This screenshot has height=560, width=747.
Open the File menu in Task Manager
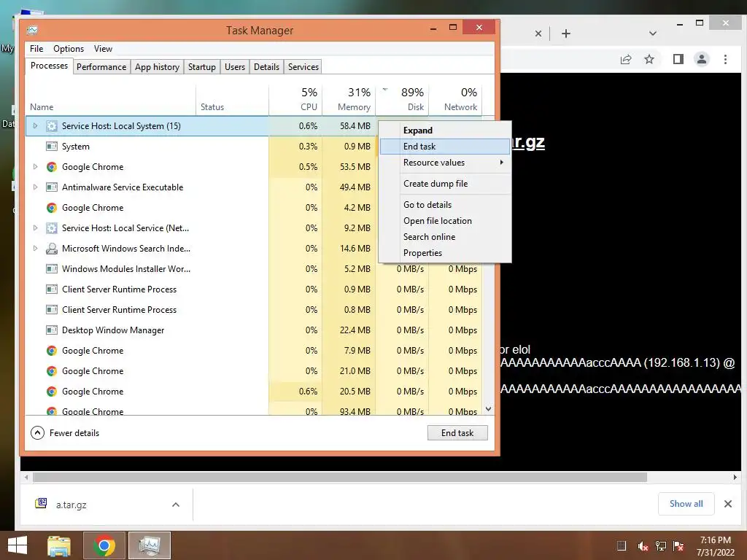[36, 49]
